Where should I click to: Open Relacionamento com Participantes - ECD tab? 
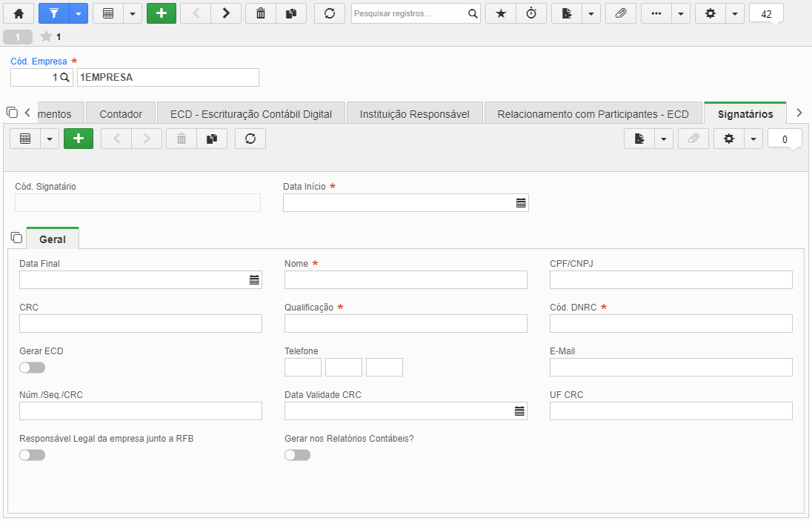tap(593, 114)
